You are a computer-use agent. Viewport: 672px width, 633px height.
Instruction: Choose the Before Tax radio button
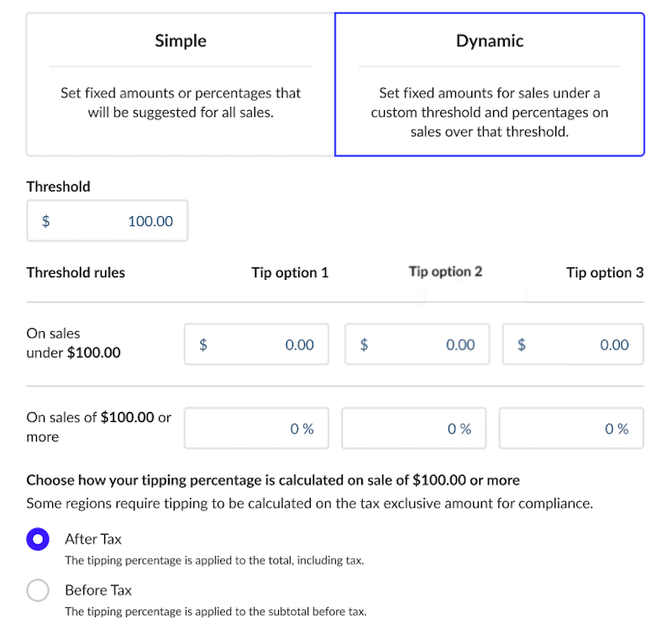(x=38, y=591)
